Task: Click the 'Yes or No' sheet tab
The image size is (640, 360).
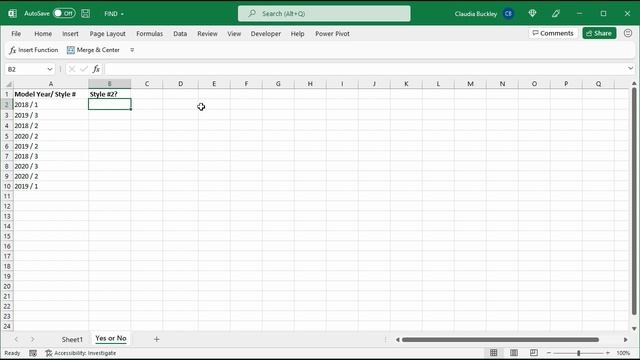Action: pyautogui.click(x=111, y=338)
